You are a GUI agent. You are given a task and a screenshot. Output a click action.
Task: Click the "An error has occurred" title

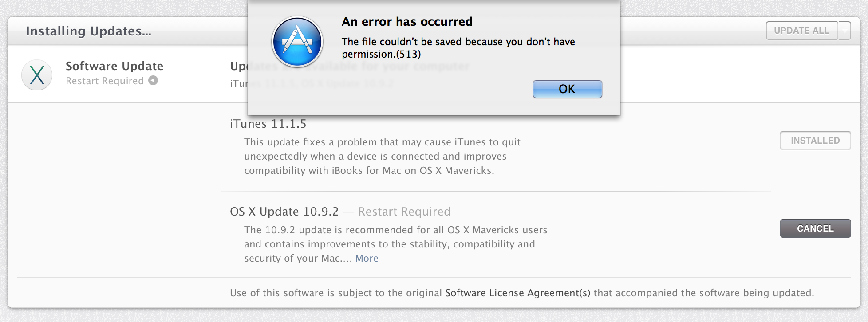[x=407, y=21]
